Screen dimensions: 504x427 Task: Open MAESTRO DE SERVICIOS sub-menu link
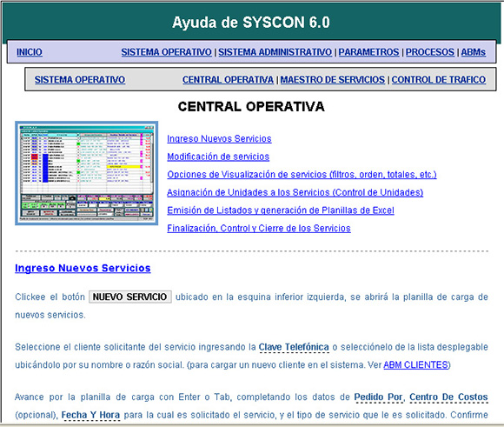pyautogui.click(x=332, y=79)
